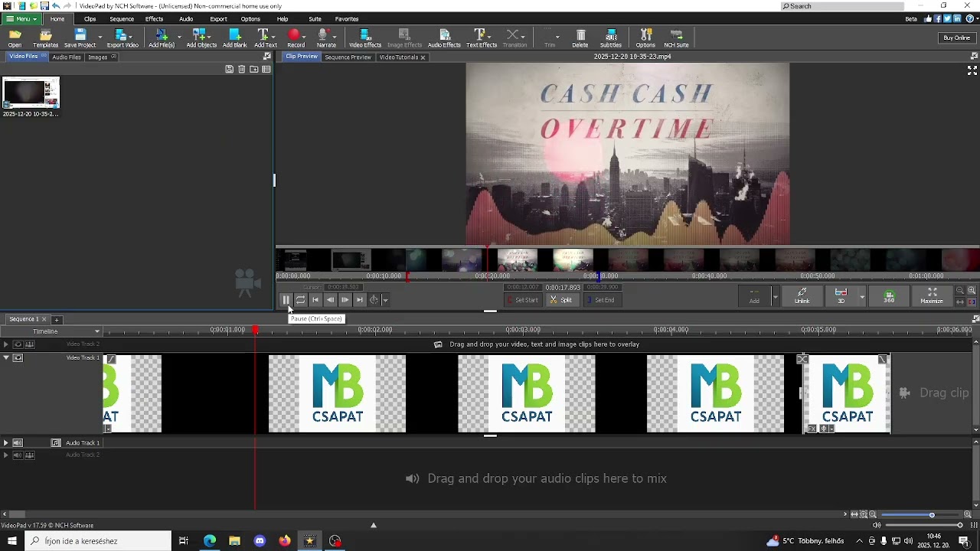Delete selected bin item with trash icon

tap(242, 69)
